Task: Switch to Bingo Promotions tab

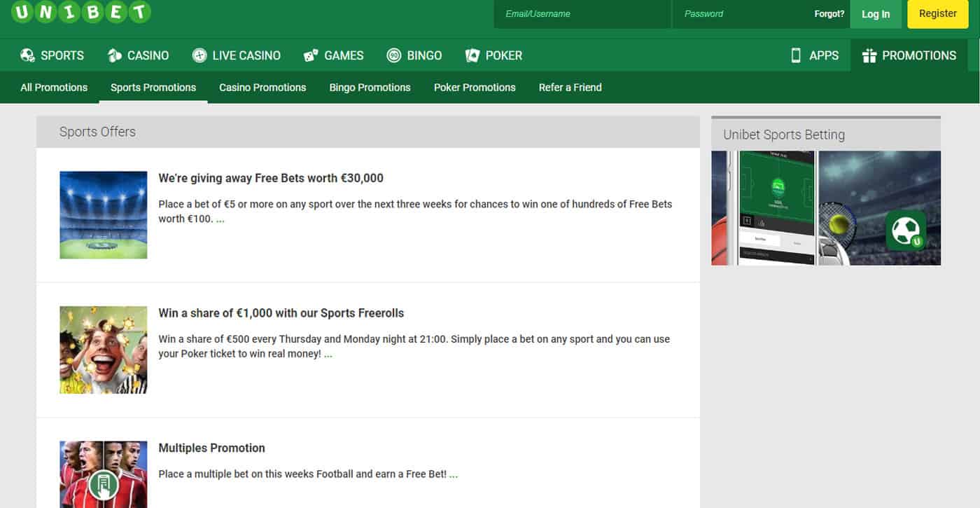Action: tap(370, 88)
